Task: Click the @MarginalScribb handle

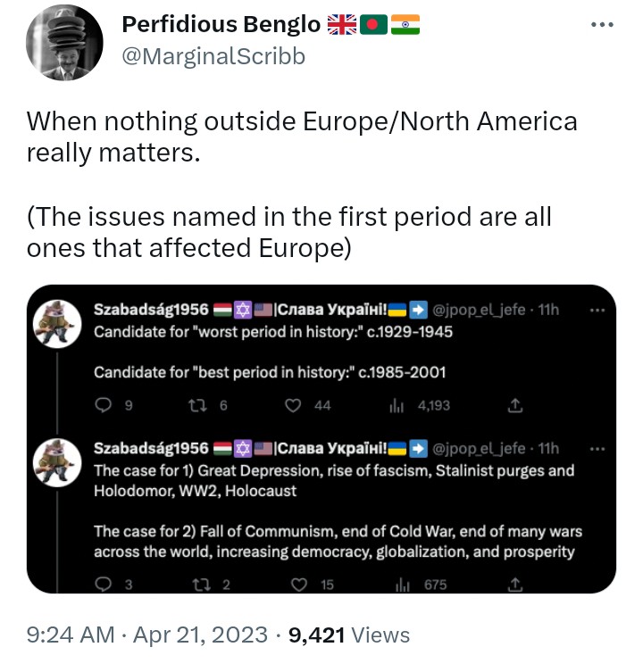Action: point(213,56)
